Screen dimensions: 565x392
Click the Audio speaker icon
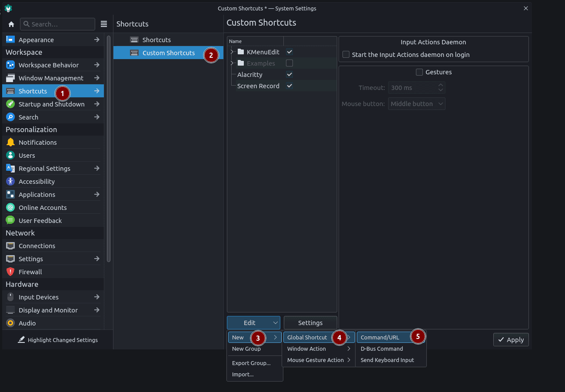click(10, 323)
